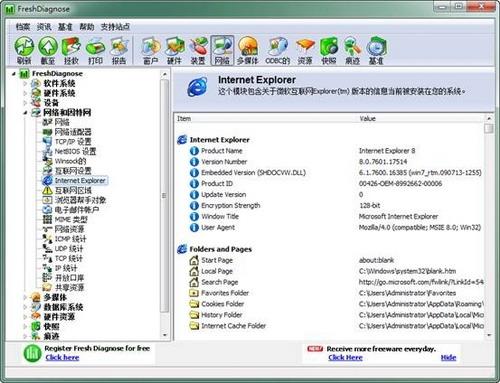This screenshot has height=383, width=500.
Task: Expand the 设备 tree node
Action: (x=25, y=103)
